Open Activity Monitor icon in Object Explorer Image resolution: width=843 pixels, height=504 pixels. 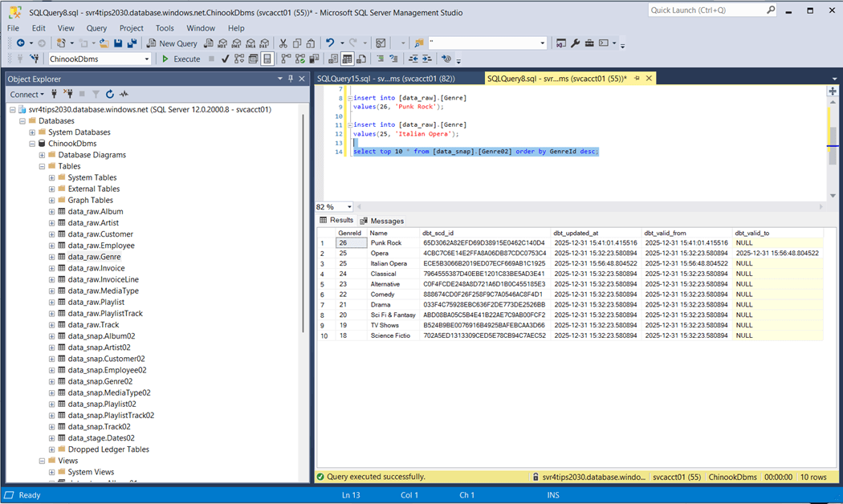(x=124, y=95)
